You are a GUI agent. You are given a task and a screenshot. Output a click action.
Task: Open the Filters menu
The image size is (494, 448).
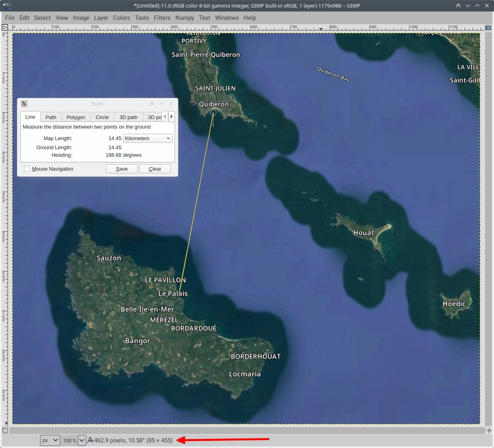pos(162,18)
